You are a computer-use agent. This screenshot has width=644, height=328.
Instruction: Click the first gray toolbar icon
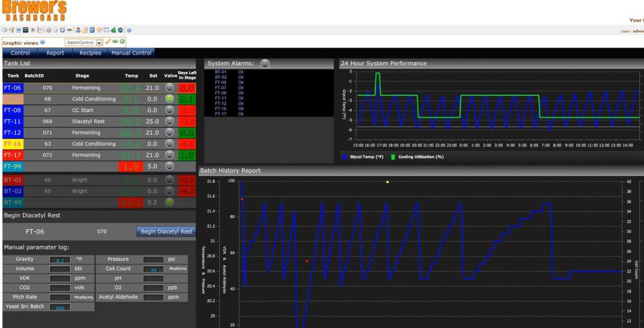pos(4,30)
